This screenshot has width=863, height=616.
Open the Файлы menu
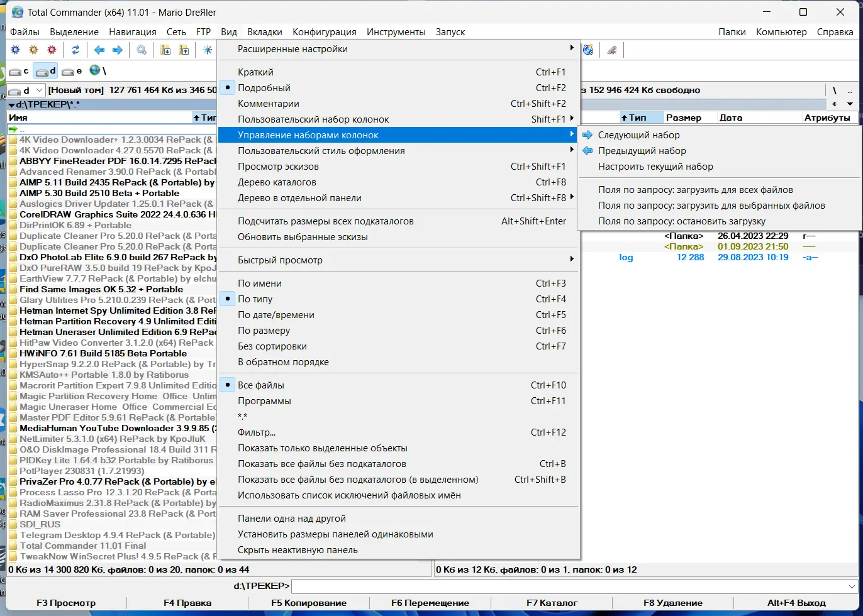click(25, 32)
